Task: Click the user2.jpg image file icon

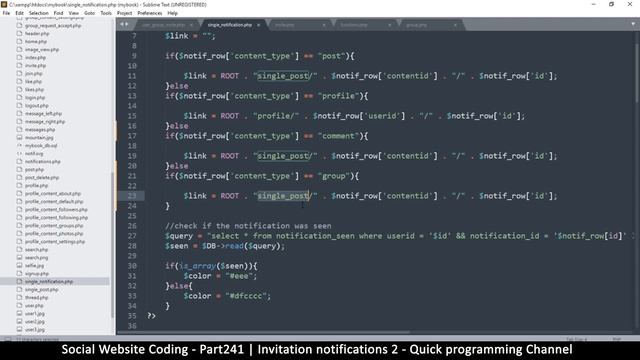Action: (19, 322)
